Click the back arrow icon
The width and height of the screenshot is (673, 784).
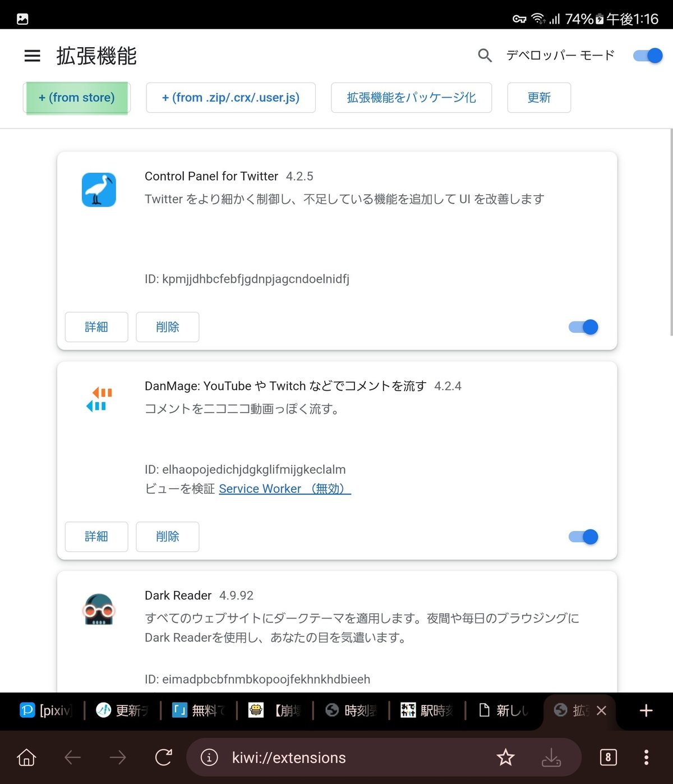(72, 758)
